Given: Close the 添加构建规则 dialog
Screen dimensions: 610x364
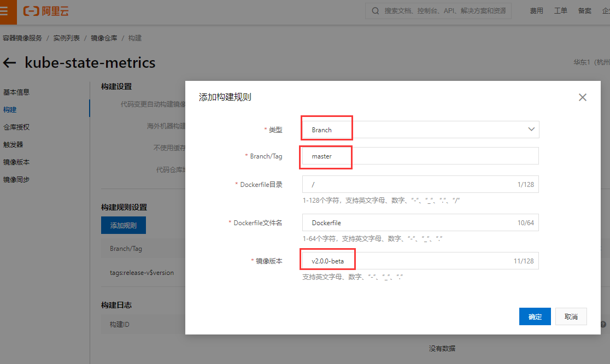Looking at the screenshot, I should [x=582, y=97].
